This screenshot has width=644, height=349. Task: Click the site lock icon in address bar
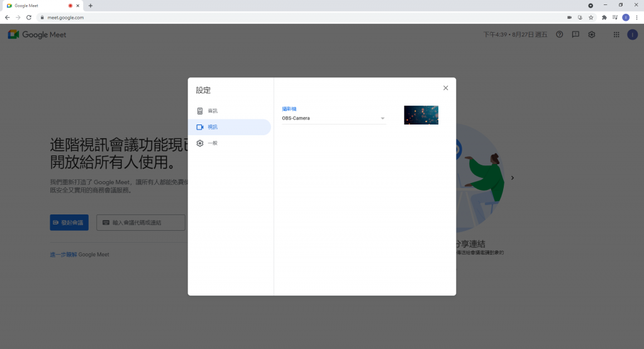[x=42, y=17]
